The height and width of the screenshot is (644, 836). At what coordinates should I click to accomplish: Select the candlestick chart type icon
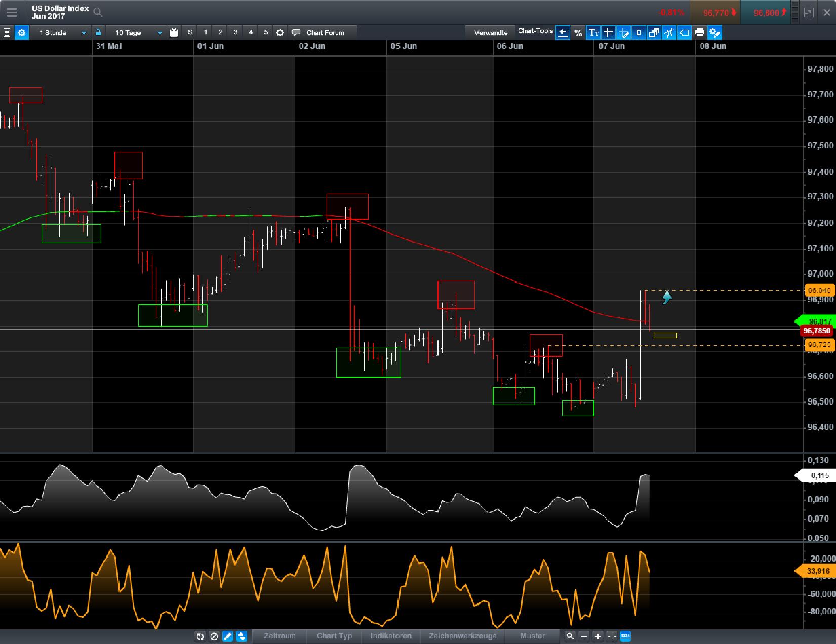click(x=638, y=33)
